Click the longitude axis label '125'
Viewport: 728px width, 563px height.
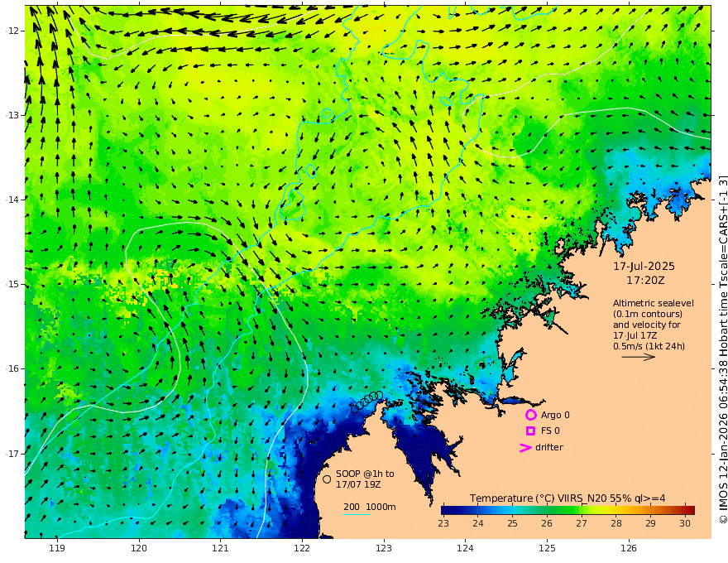pos(548,549)
